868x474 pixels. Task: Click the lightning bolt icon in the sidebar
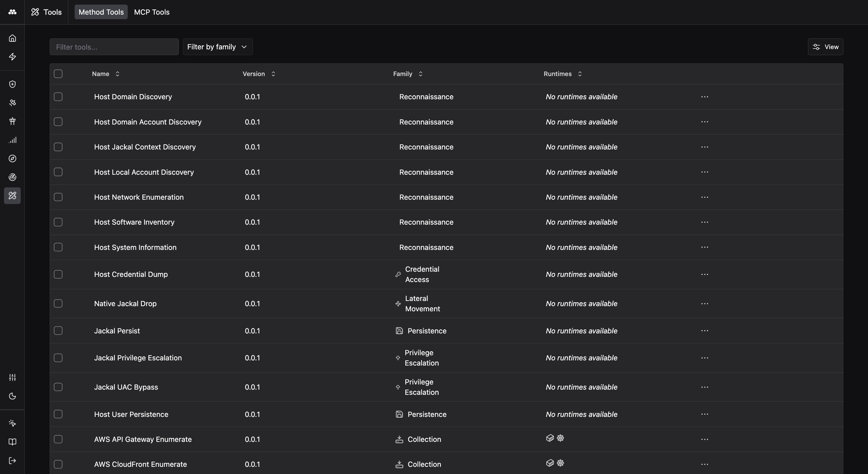[12, 57]
